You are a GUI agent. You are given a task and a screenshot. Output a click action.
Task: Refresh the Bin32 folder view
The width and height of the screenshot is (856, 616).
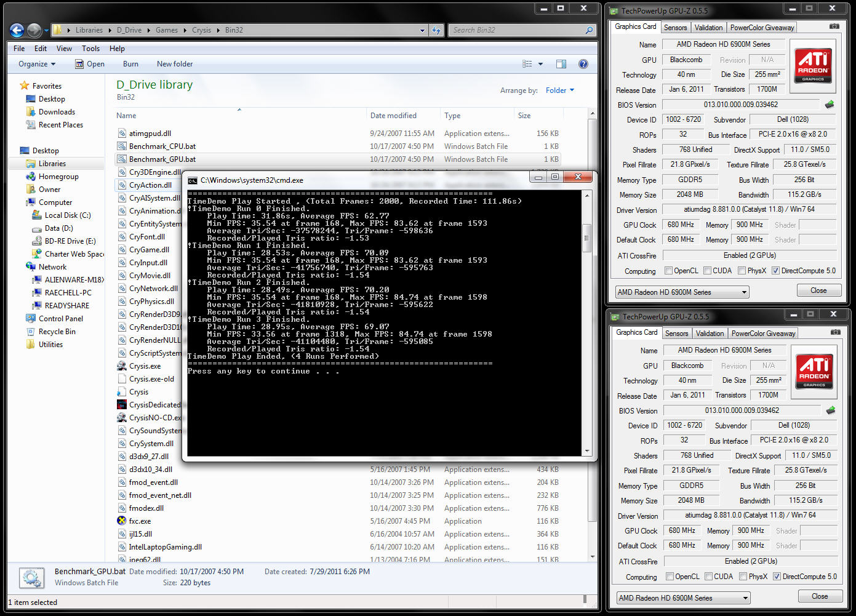tap(436, 30)
